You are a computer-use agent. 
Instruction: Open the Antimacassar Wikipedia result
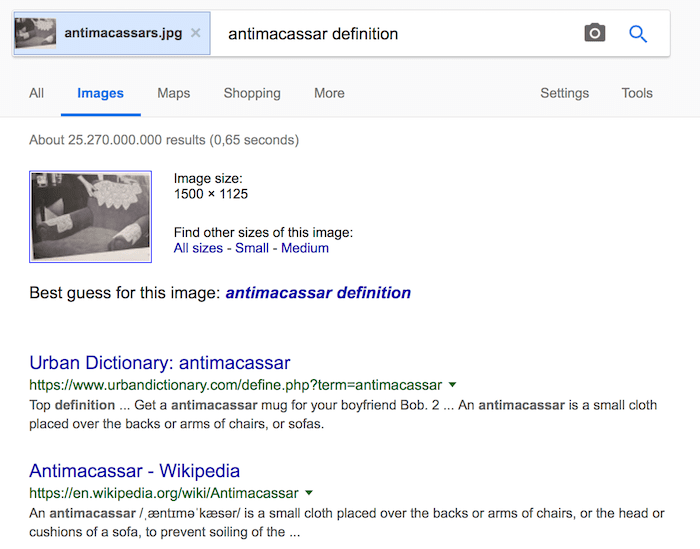[x=135, y=470]
